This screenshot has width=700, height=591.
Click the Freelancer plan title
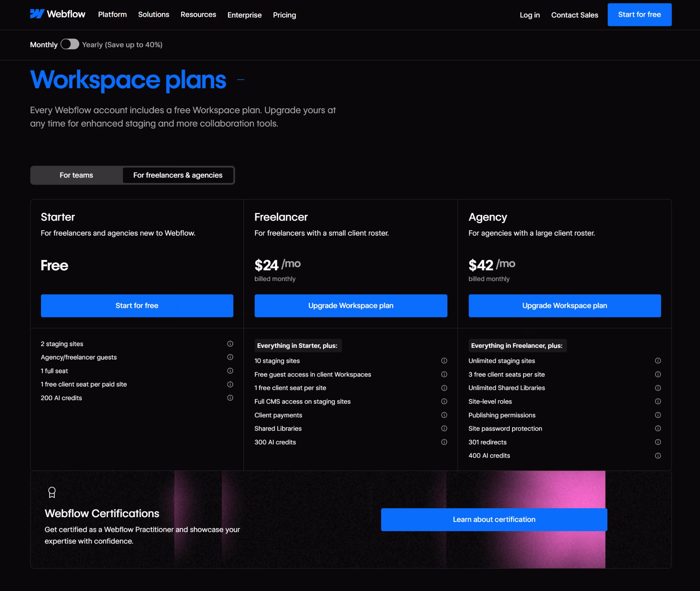(281, 217)
